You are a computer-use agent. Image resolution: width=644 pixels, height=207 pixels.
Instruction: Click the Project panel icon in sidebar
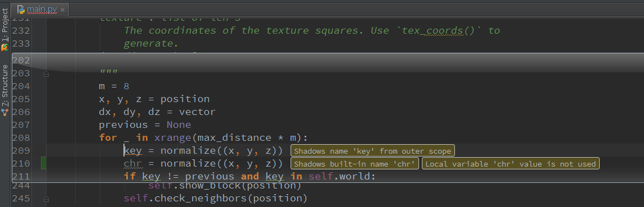(x=4, y=48)
